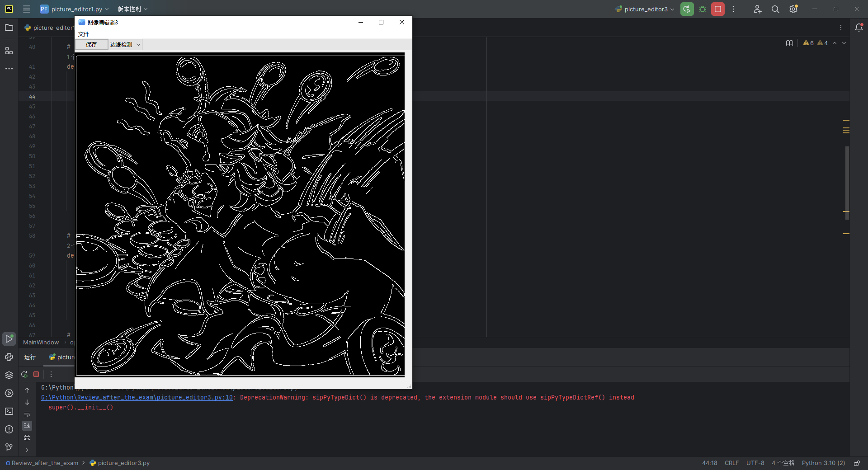Go to next highlighted error arrow
This screenshot has height=470, width=868.
pyautogui.click(x=844, y=43)
